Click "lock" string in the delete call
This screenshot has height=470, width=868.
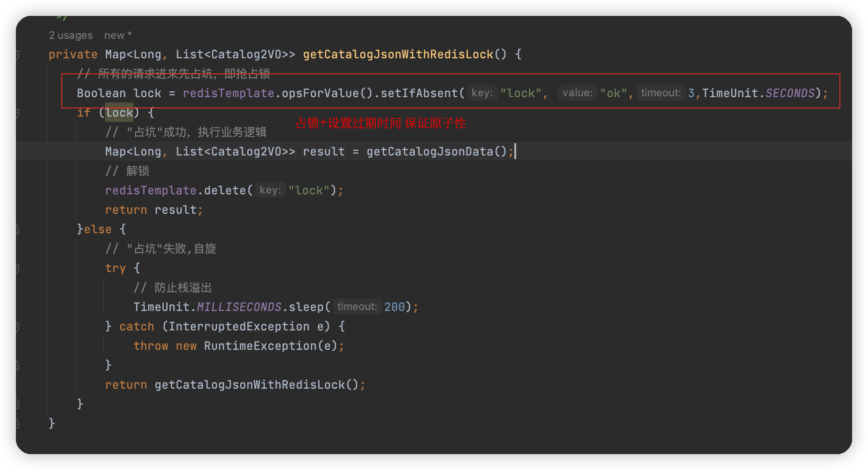pyautogui.click(x=309, y=190)
